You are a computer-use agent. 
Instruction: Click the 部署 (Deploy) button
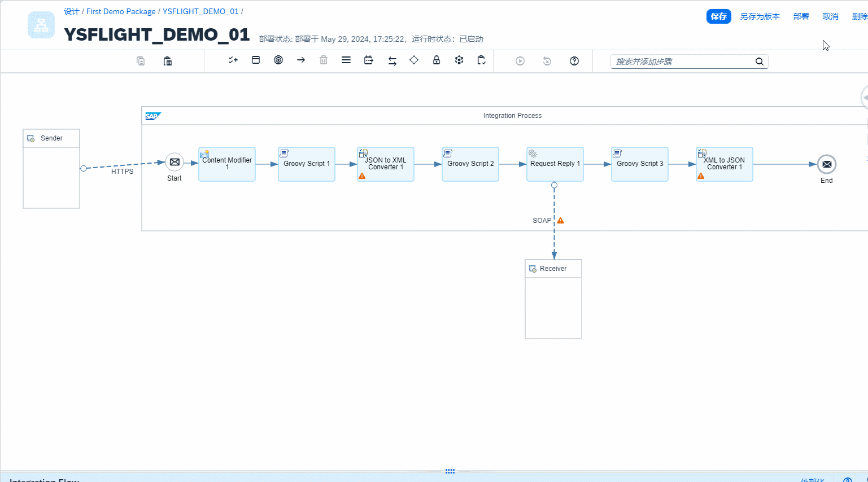click(801, 16)
